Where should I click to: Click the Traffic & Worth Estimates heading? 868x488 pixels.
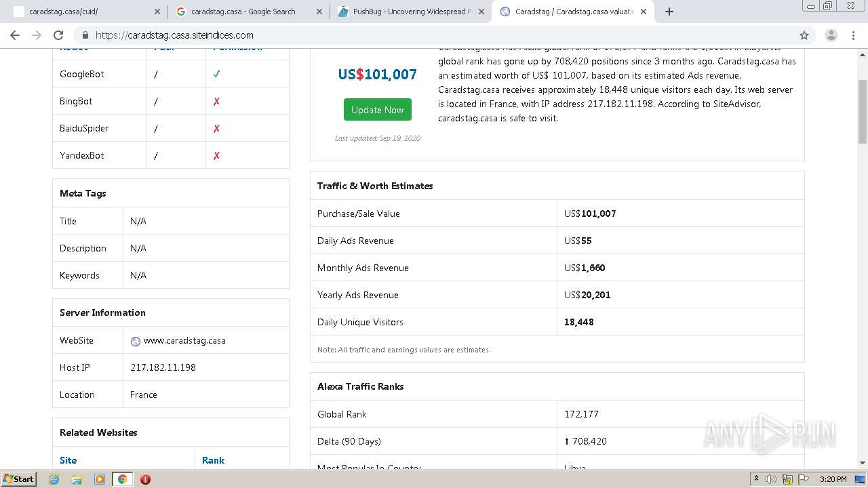click(x=375, y=186)
